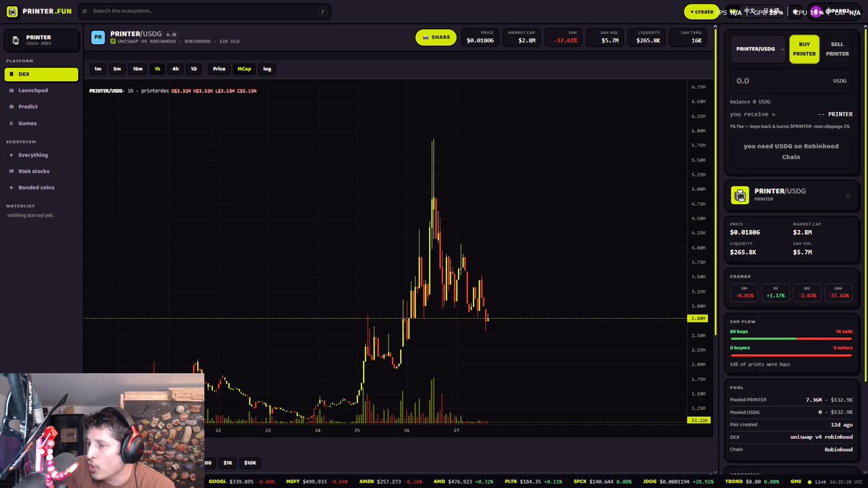Click the MSFT ticker in the bottom strip
This screenshot has height=488, width=868.
pos(316,481)
